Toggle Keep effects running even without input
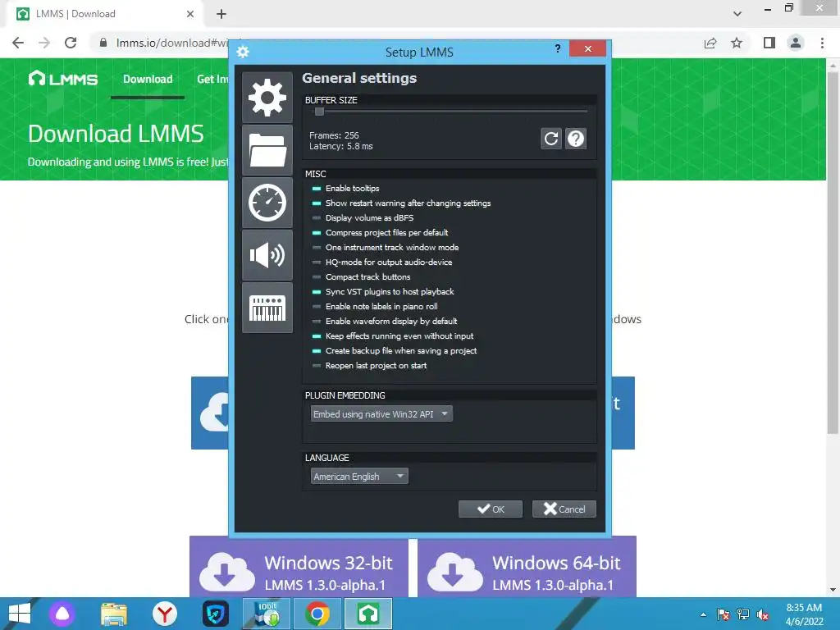 point(393,336)
